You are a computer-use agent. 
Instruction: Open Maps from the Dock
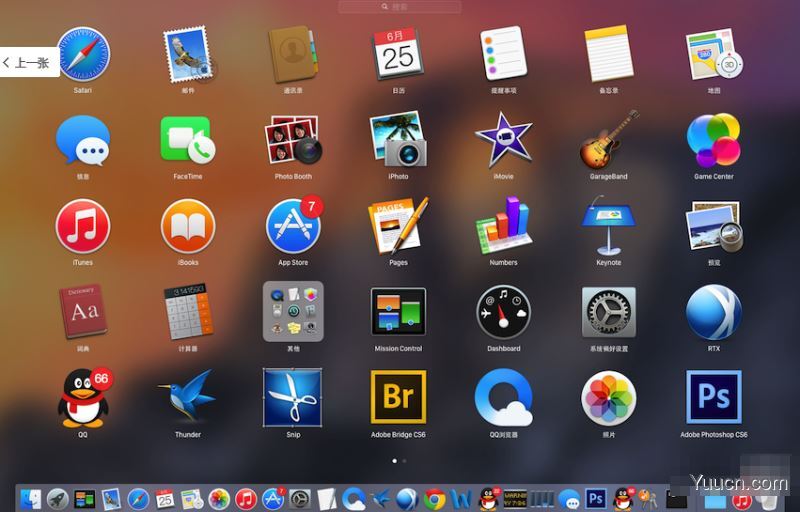click(192, 499)
